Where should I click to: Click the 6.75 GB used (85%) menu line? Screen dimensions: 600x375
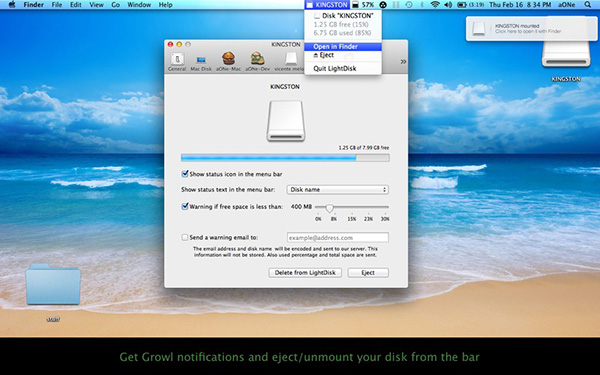[343, 33]
